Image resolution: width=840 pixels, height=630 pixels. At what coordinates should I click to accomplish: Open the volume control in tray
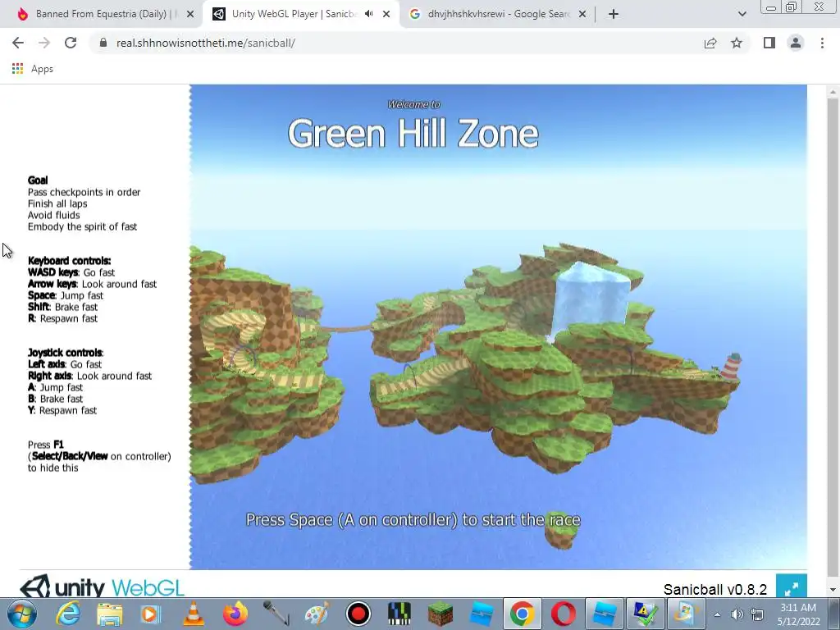[x=737, y=614]
